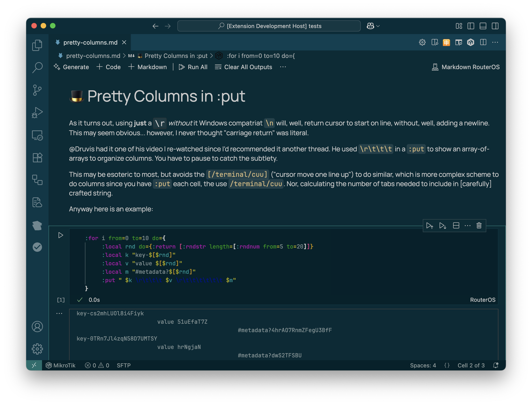Click the command center search field
The height and width of the screenshot is (405, 532).
pyautogui.click(x=269, y=26)
